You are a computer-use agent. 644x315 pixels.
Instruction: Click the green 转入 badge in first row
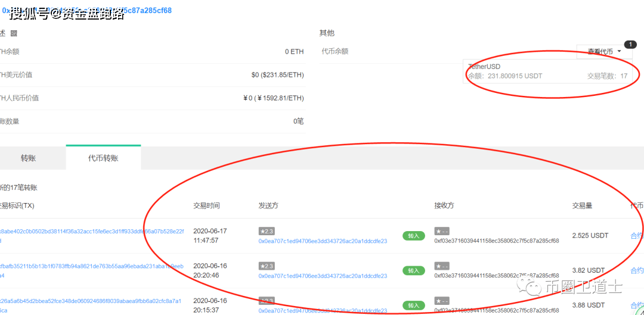(x=413, y=236)
